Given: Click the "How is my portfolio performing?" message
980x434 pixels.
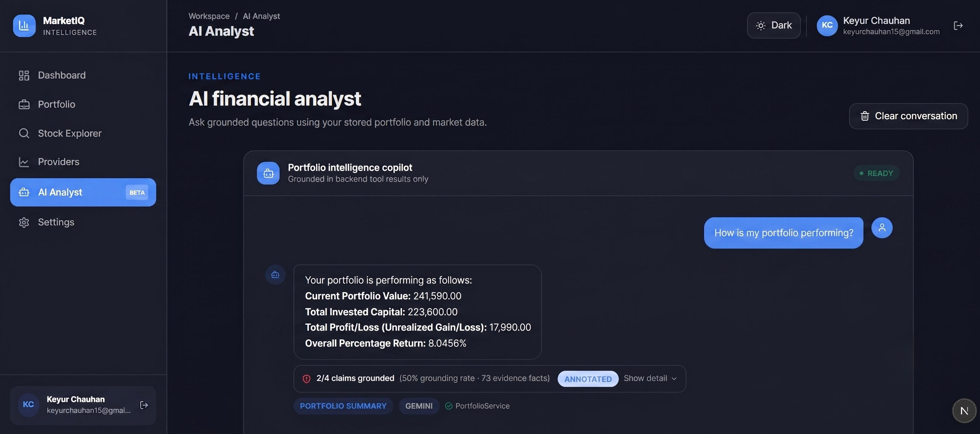Looking at the screenshot, I should click(x=783, y=233).
